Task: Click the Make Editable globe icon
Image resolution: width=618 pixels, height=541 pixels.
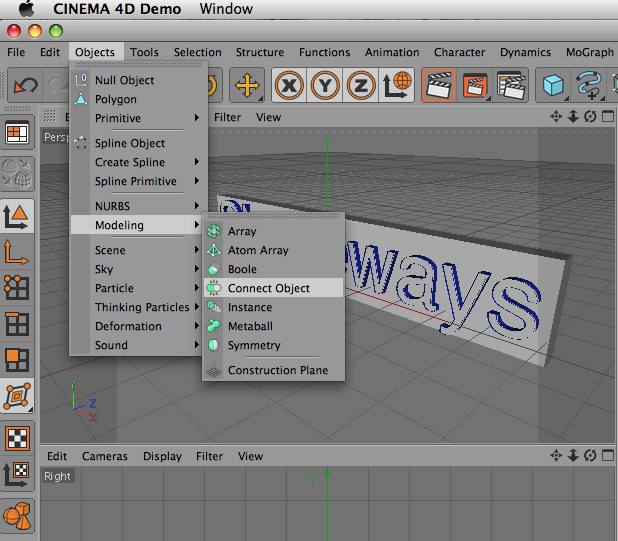Action: [x=17, y=174]
